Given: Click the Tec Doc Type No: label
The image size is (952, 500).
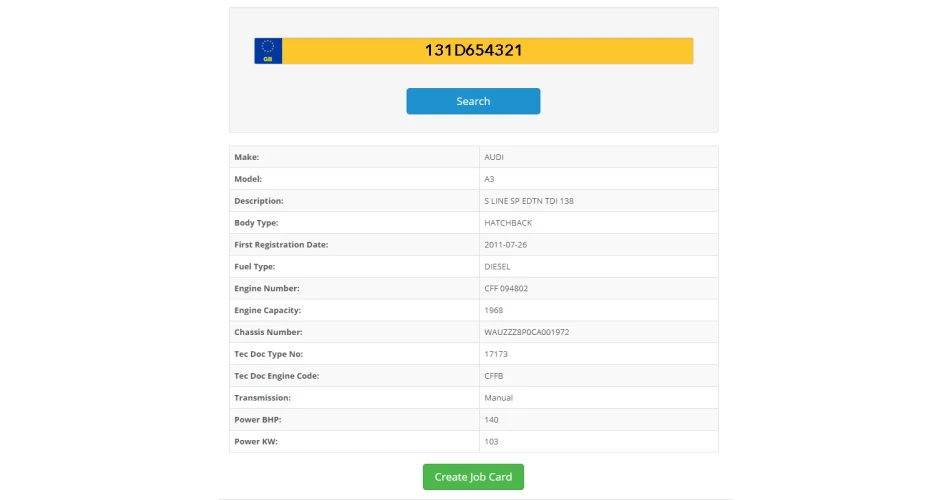Looking at the screenshot, I should coord(268,354).
